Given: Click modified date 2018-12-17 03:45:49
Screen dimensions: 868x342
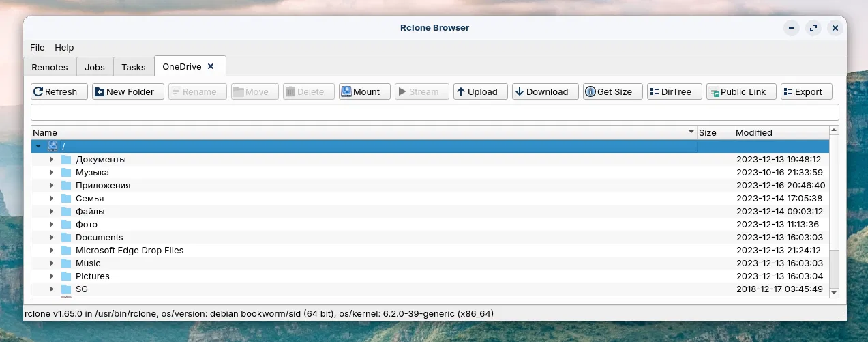Looking at the screenshot, I should [x=779, y=289].
